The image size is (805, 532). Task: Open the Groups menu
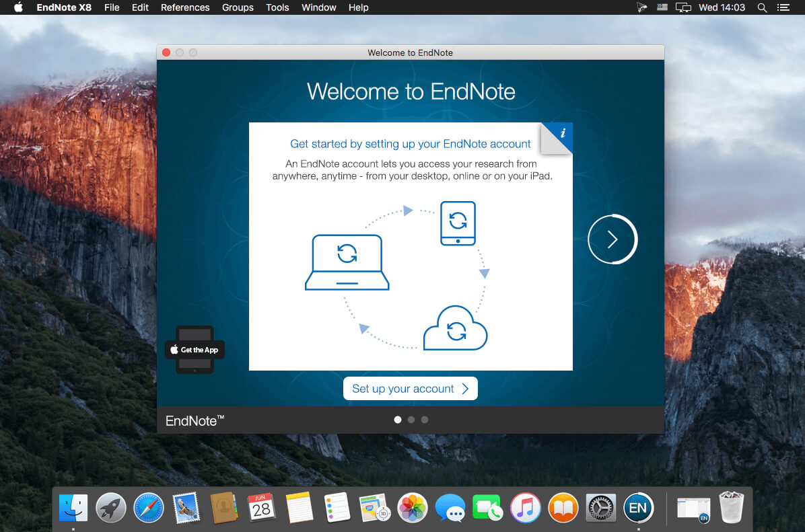(x=238, y=7)
